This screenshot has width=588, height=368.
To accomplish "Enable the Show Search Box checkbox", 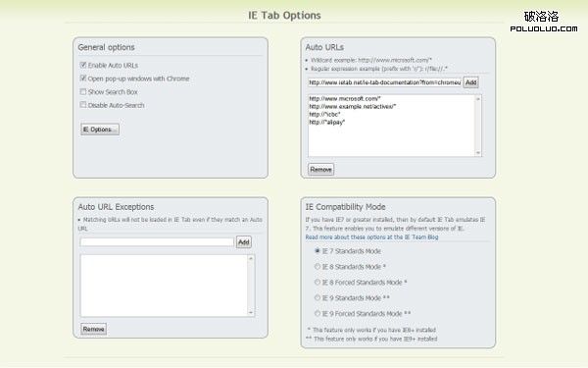I will pyautogui.click(x=83, y=91).
